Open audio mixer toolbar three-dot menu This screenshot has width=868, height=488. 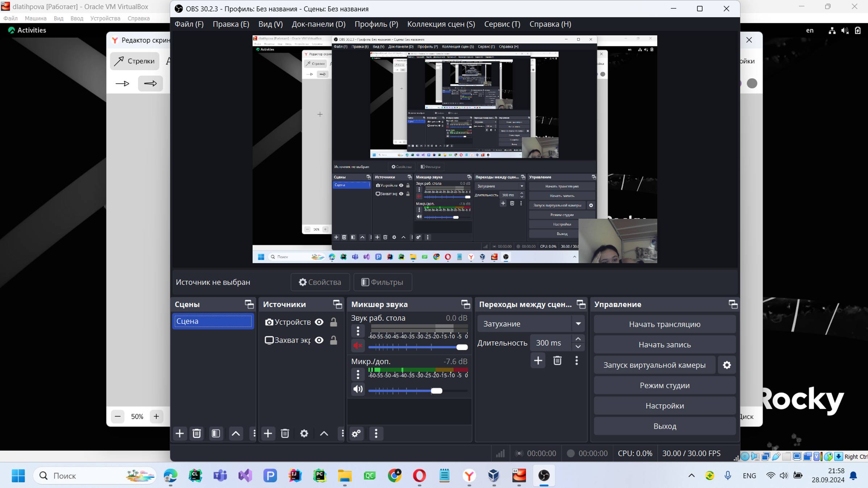[376, 433]
